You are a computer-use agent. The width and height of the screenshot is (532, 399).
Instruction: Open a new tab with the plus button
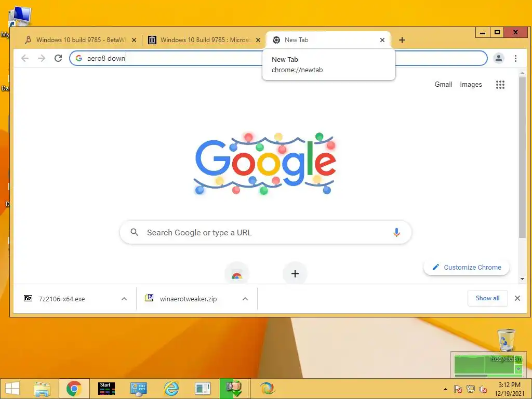tap(402, 40)
